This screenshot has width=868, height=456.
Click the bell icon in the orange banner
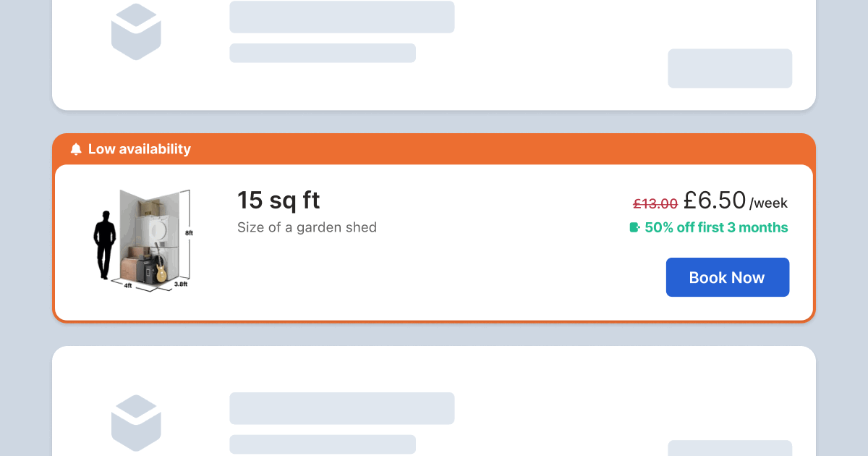tap(76, 149)
